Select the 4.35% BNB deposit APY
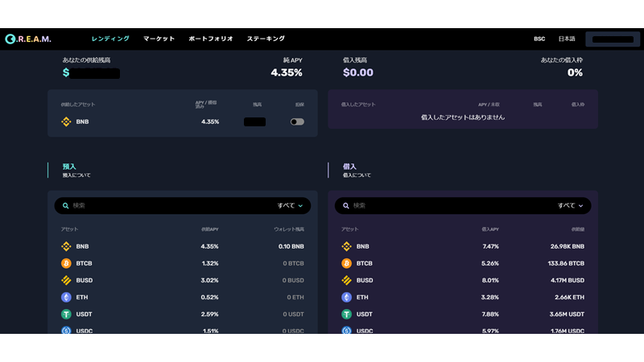 pos(209,246)
